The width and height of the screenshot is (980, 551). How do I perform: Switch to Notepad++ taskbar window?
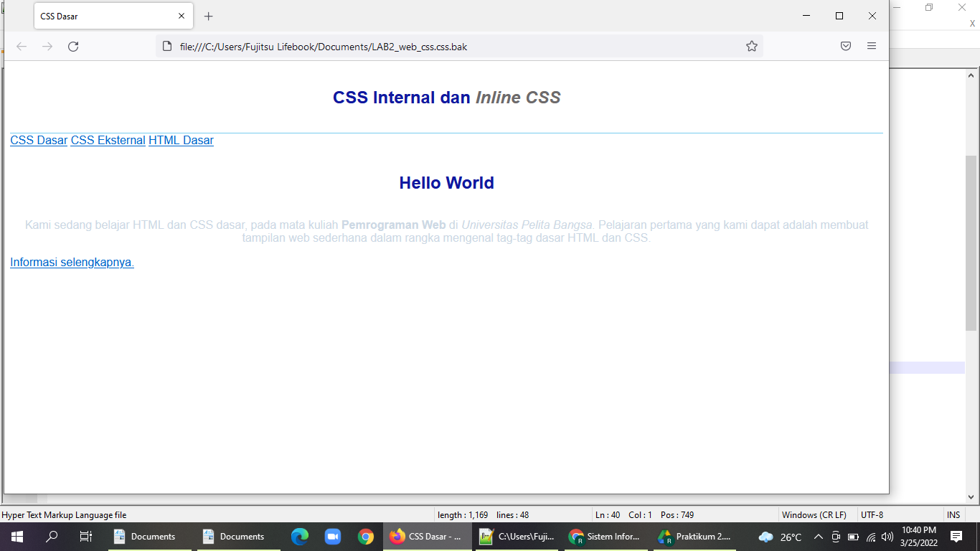(x=517, y=537)
